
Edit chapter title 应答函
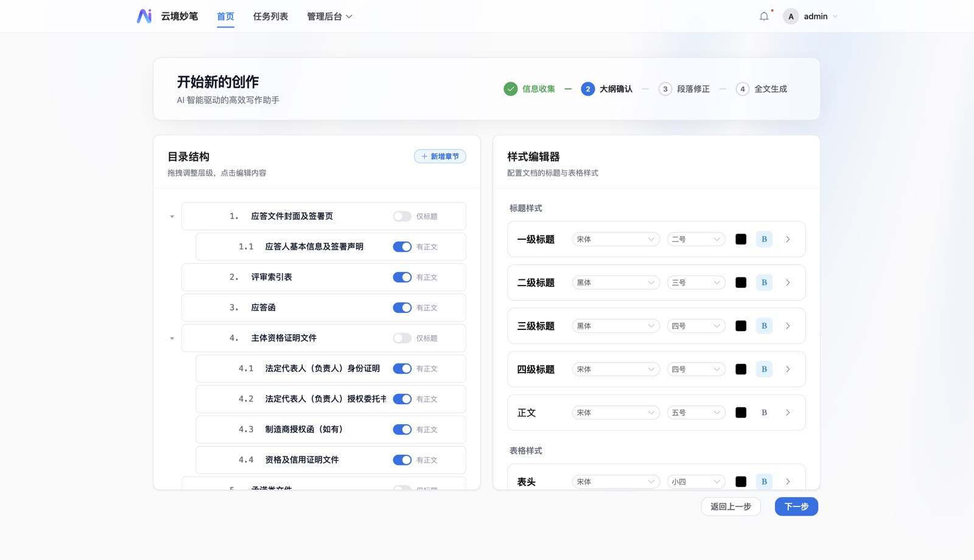[x=263, y=307]
